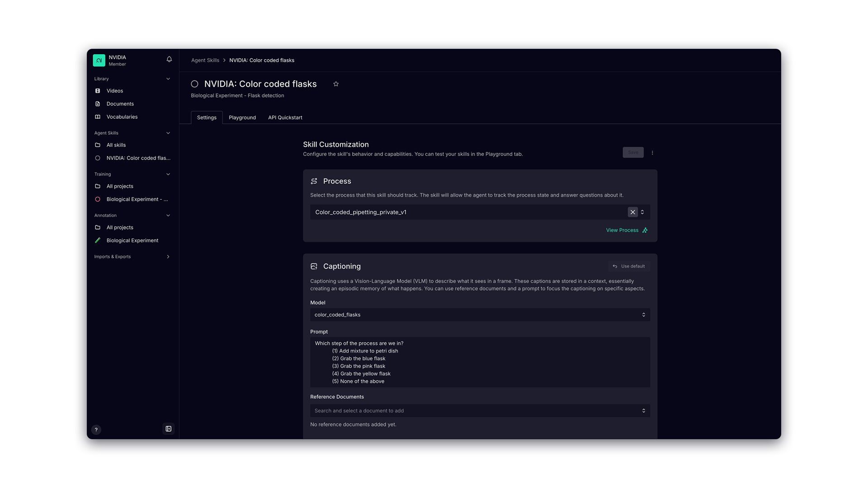The image size is (868, 488).
Task: Open notifications bell icon
Action: pos(169,59)
